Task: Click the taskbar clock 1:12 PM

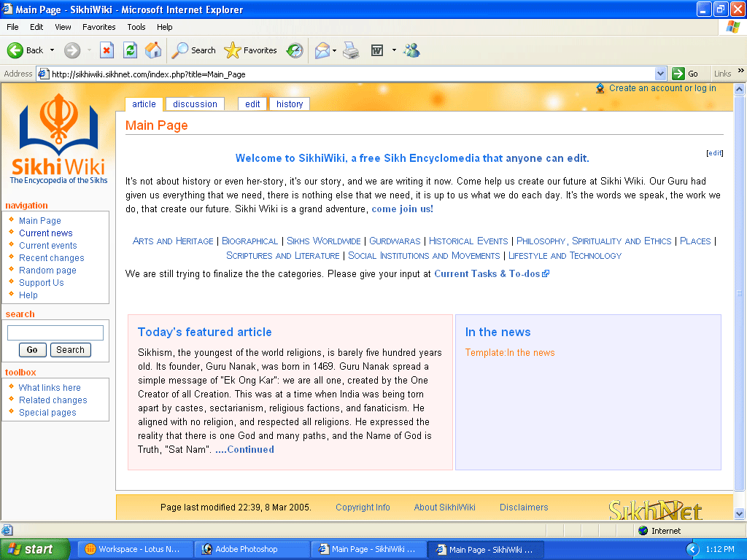Action: tap(720, 549)
